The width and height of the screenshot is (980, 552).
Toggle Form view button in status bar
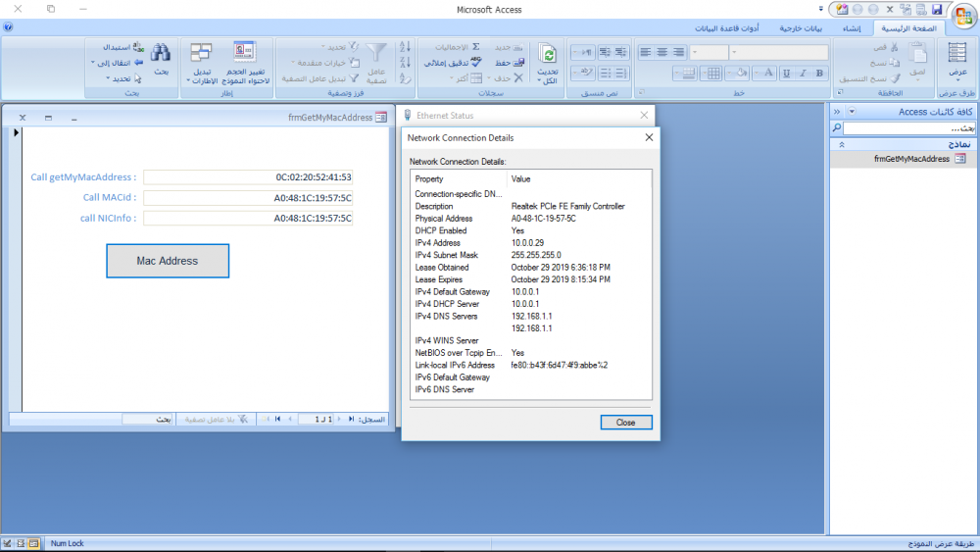click(33, 544)
